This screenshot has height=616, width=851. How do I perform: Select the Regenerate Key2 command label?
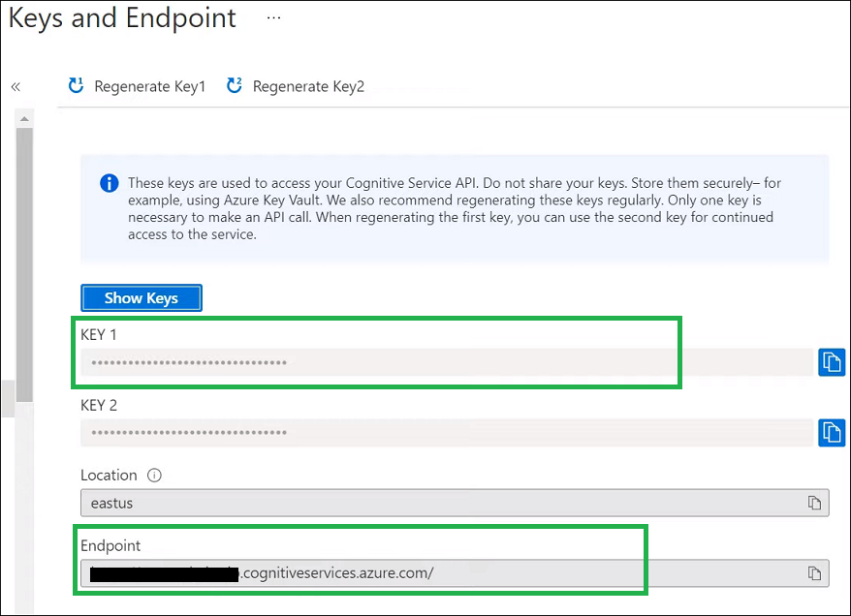(x=308, y=86)
